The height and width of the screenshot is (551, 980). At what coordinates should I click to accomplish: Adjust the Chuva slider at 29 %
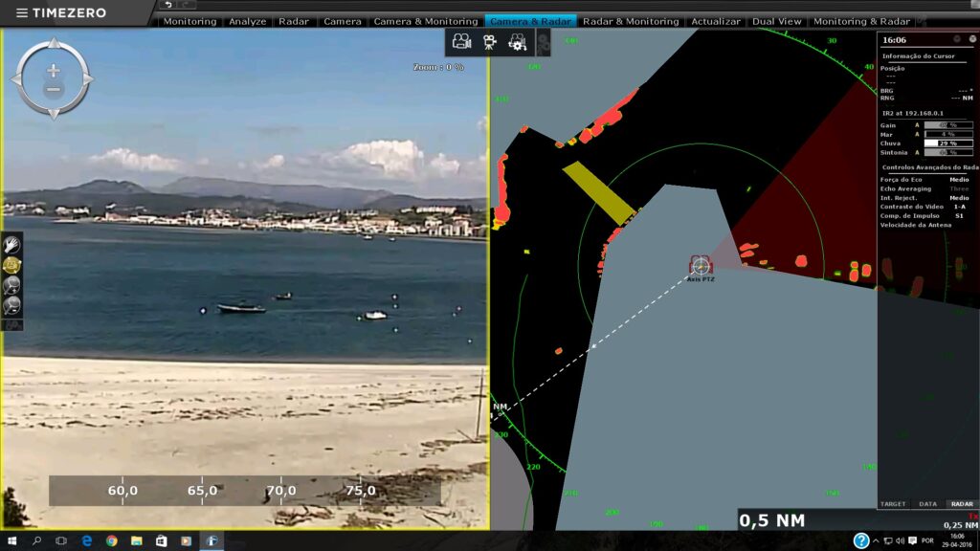948,143
